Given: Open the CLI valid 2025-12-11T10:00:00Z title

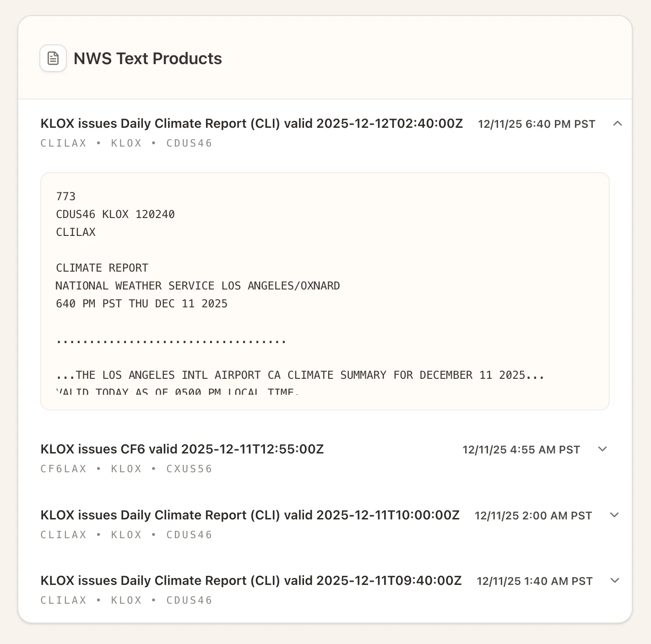Looking at the screenshot, I should click(x=250, y=515).
